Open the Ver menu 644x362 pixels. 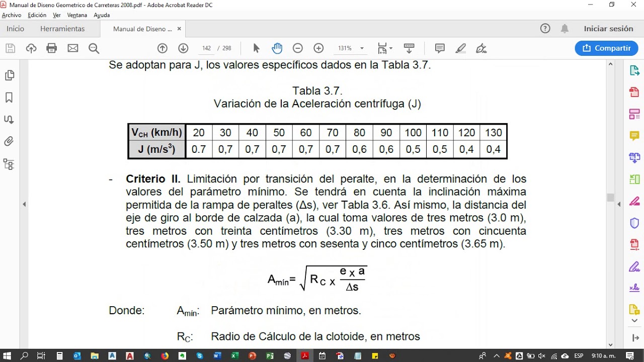pos(57,15)
